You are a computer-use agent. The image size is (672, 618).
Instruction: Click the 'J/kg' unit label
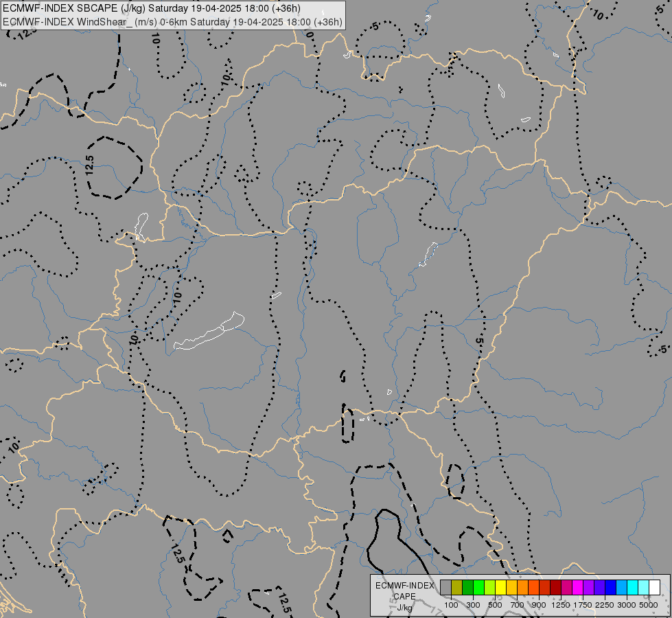pos(404,608)
